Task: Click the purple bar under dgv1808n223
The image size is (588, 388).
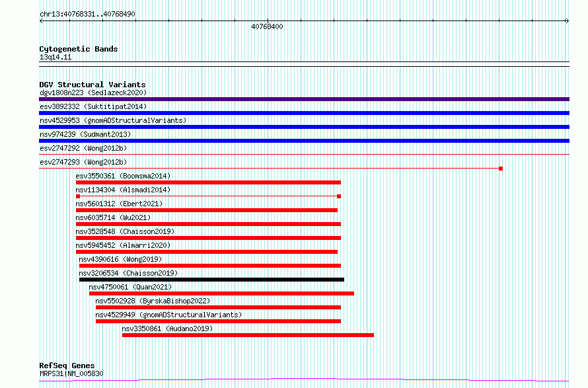Action: 304,99
